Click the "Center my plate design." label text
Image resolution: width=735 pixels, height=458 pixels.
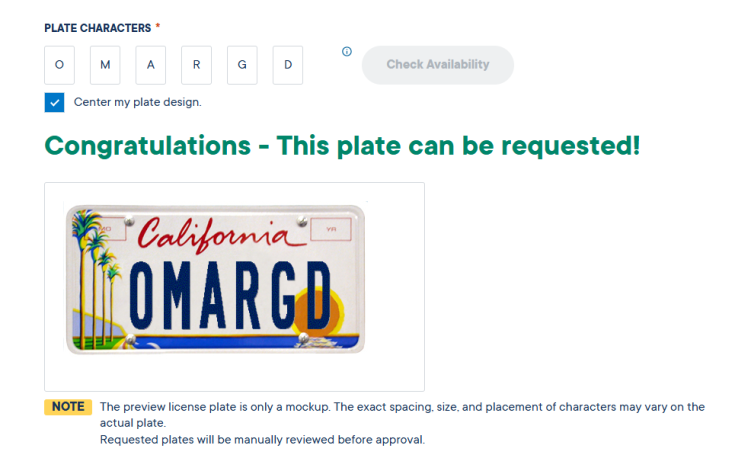coord(137,102)
